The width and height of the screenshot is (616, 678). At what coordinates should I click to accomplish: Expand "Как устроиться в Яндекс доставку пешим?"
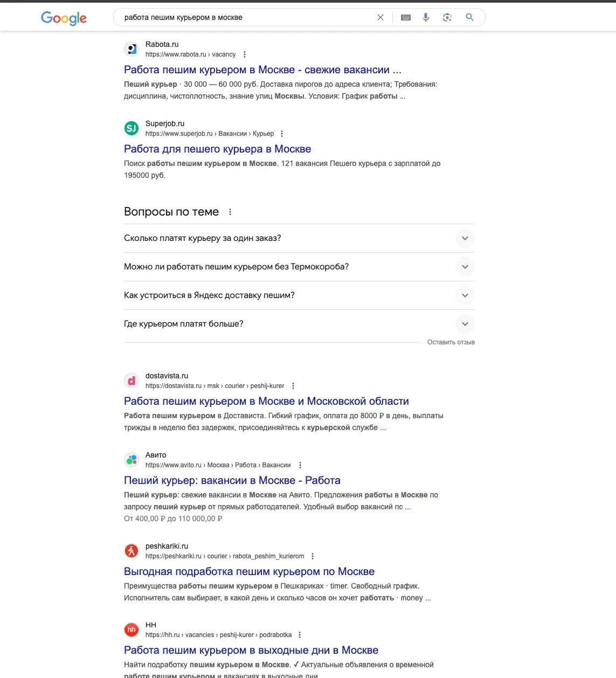coord(465,295)
